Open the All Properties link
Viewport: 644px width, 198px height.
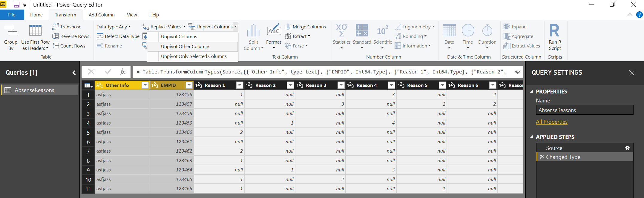(551, 122)
